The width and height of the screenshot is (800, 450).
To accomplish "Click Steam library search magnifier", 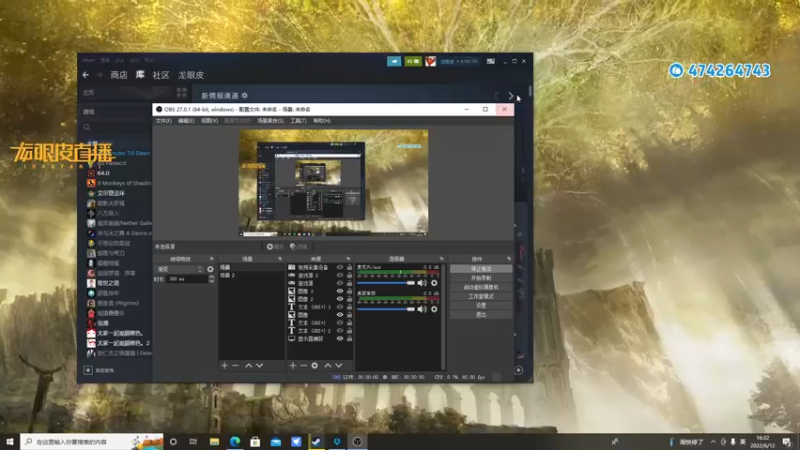I will pyautogui.click(x=87, y=128).
